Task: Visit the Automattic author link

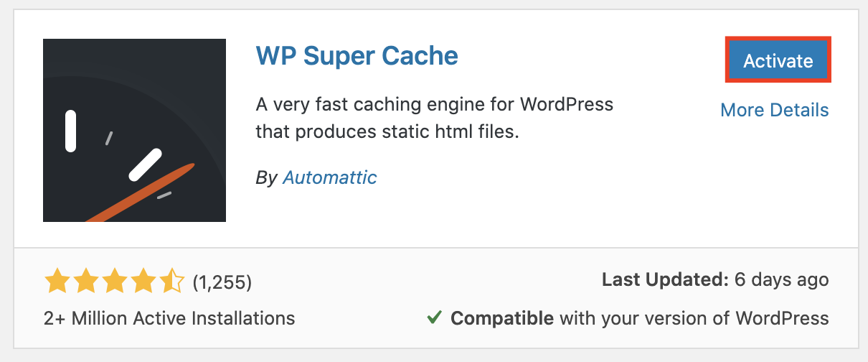Action: [329, 177]
